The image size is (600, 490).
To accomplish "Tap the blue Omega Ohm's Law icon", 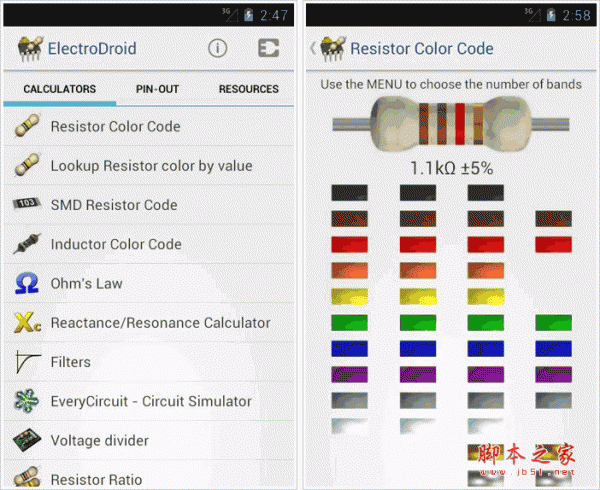I will click(x=27, y=283).
